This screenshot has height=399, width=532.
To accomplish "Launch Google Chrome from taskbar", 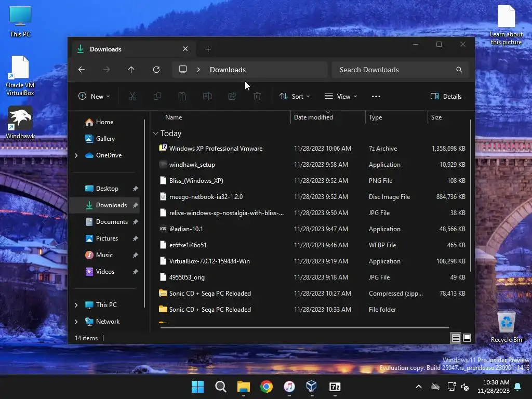I will click(267, 387).
